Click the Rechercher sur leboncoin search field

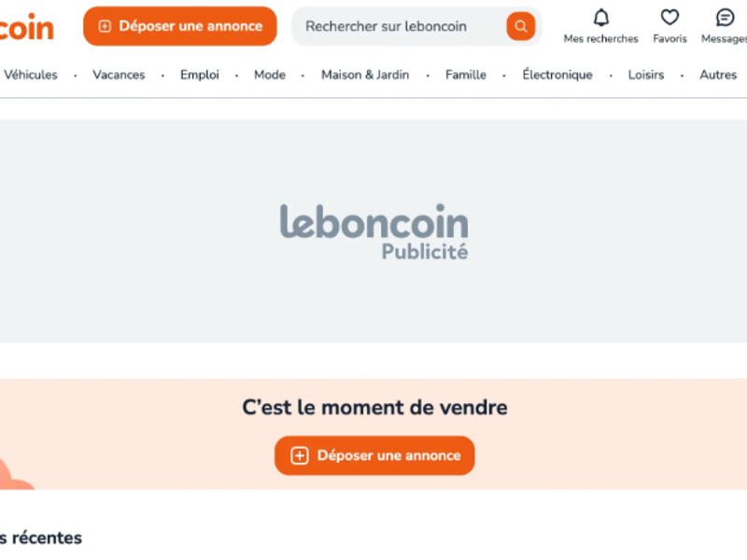[402, 26]
